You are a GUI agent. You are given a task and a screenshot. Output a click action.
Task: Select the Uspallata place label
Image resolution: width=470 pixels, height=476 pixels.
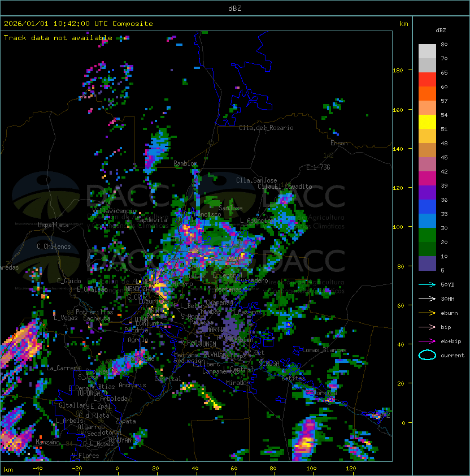coord(54,225)
